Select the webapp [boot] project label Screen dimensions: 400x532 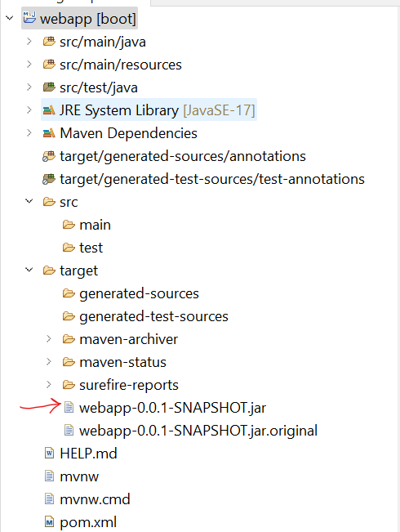(x=88, y=19)
